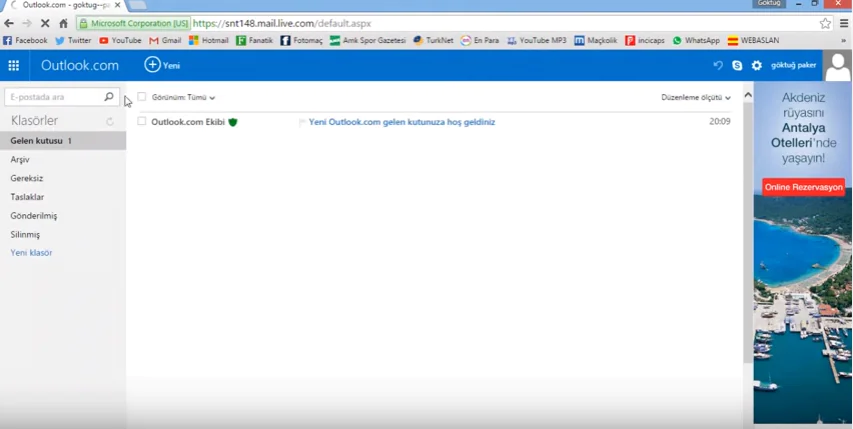Open the incicaps bookmark
Image resolution: width=853 pixels, height=429 pixels.
coord(645,40)
